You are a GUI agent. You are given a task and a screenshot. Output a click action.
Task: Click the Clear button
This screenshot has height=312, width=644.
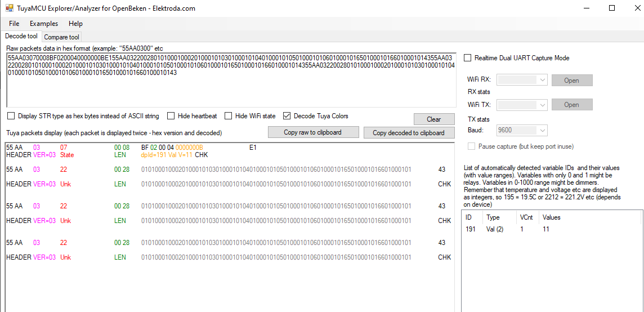pos(434,119)
